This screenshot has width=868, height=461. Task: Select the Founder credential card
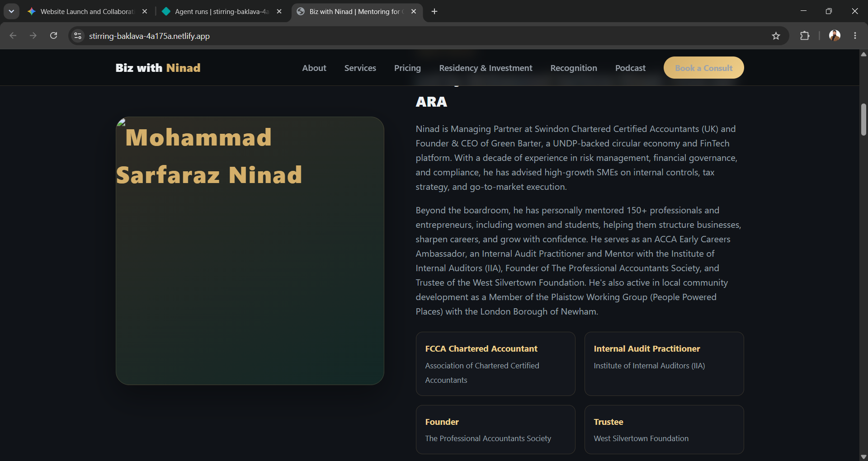(x=495, y=429)
